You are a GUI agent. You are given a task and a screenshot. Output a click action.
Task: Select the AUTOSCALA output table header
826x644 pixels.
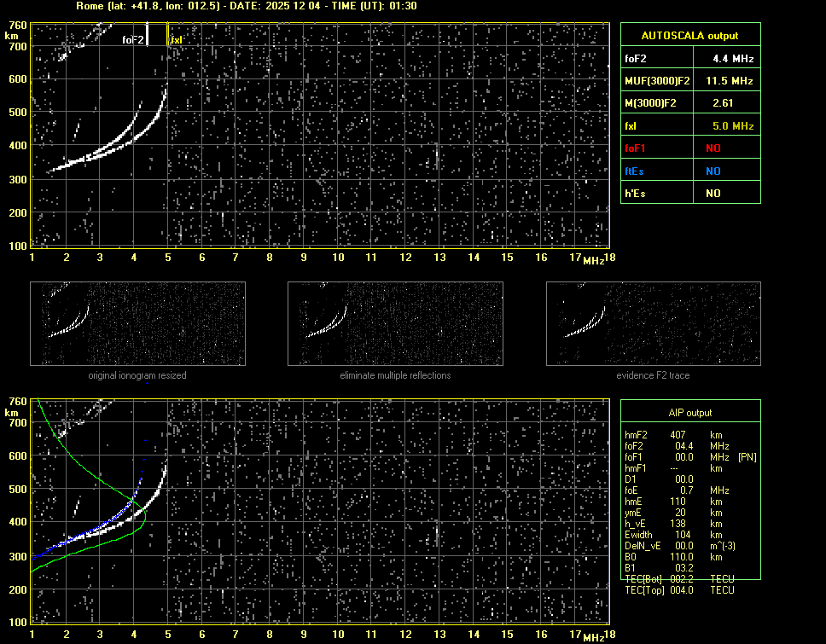689,36
